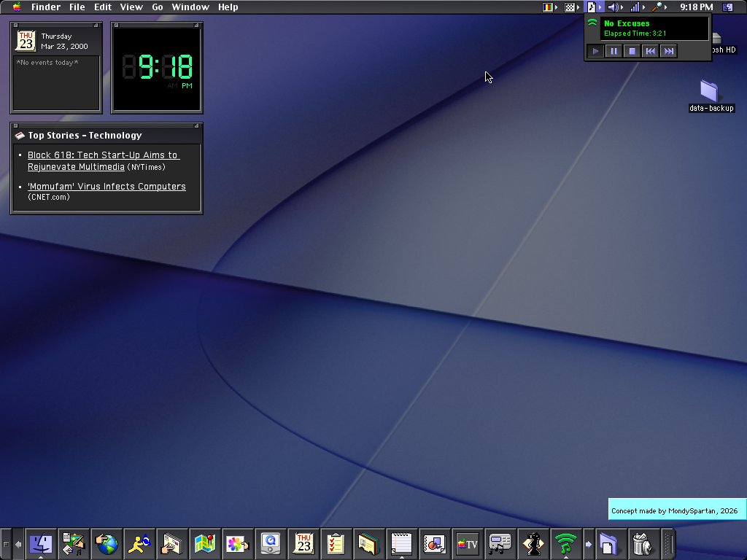Open the data-backup folder on desktop

point(711,96)
